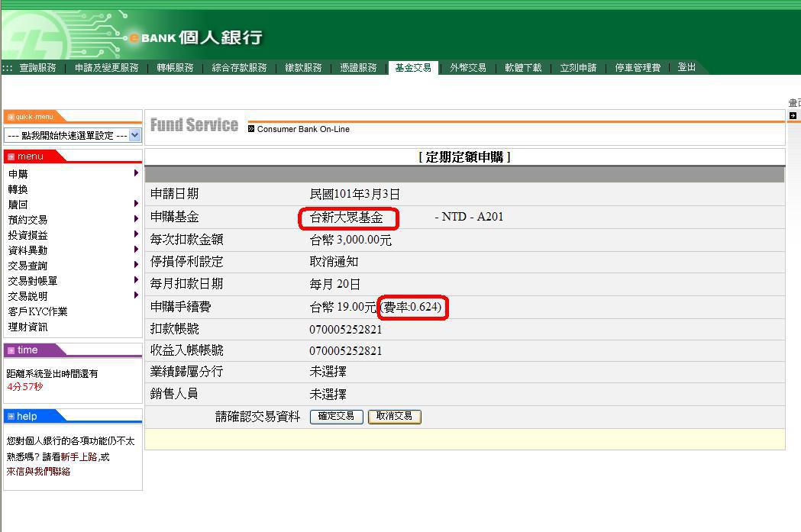Select the 基金交易 tab
Image resolution: width=801 pixels, height=532 pixels.
tap(413, 68)
